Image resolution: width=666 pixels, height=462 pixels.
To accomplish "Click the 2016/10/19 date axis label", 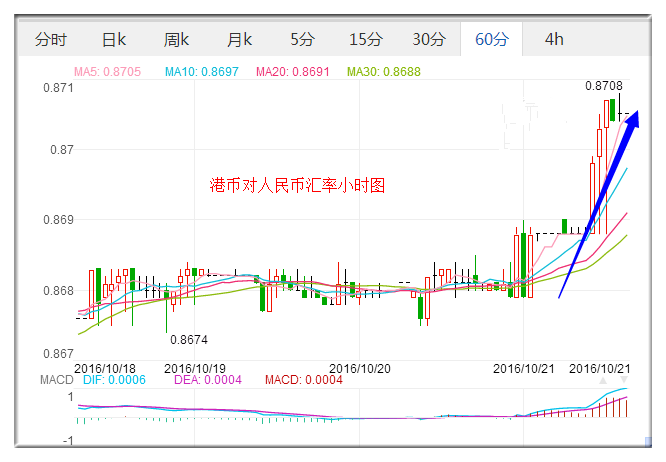I will click(x=195, y=368).
